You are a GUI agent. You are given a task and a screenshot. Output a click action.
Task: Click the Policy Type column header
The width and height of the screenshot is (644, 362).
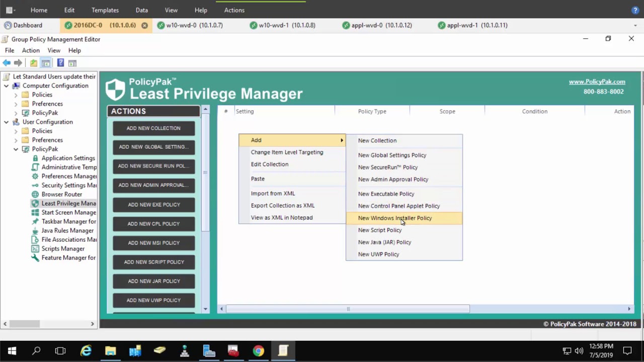pos(372,112)
